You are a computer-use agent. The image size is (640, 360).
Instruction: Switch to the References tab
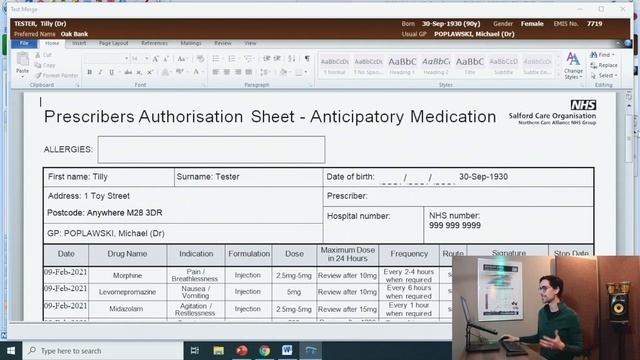[x=154, y=43]
